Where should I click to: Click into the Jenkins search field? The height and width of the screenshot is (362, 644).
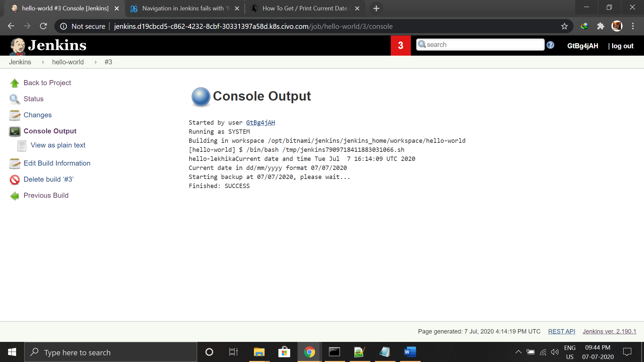coord(483,45)
